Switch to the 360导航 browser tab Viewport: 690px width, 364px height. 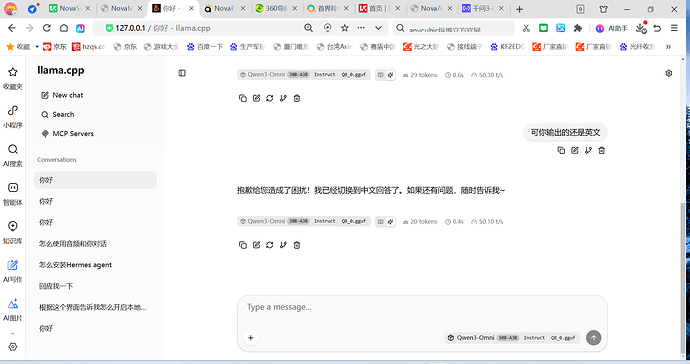[276, 8]
